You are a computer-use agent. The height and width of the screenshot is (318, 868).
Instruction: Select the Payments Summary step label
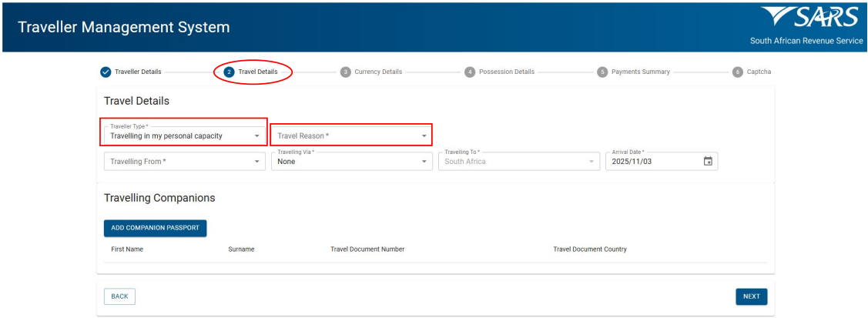(640, 72)
